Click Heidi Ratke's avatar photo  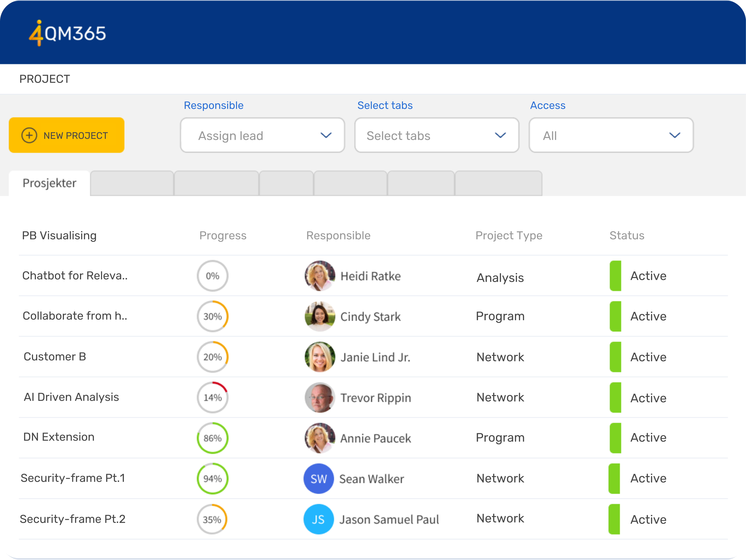(320, 276)
